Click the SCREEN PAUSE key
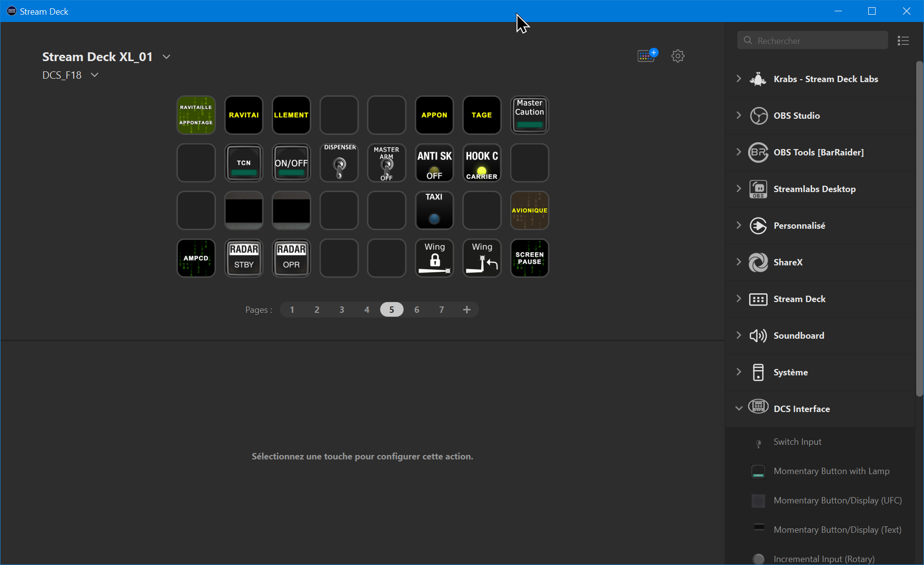Viewport: 924px width, 565px height. pyautogui.click(x=529, y=258)
